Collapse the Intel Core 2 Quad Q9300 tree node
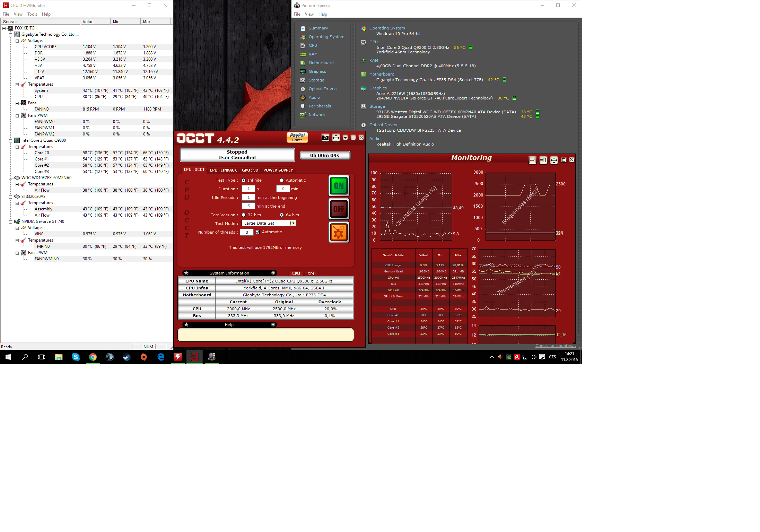 [x=11, y=140]
